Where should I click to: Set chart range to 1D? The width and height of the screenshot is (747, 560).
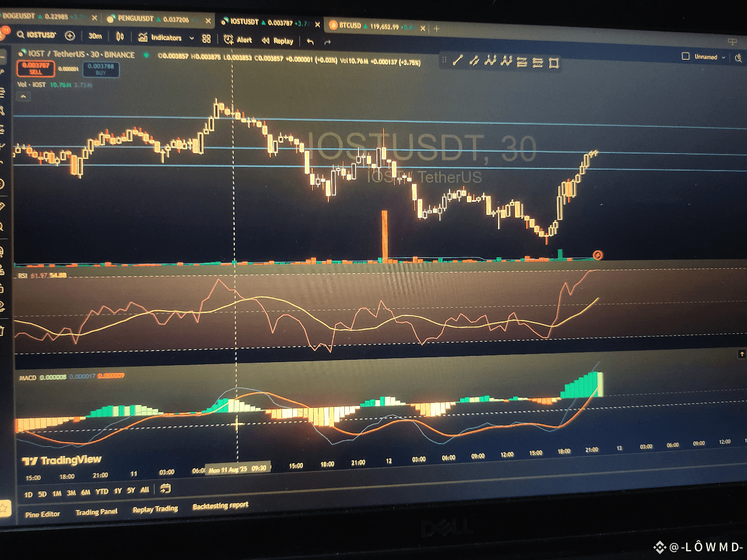28,495
